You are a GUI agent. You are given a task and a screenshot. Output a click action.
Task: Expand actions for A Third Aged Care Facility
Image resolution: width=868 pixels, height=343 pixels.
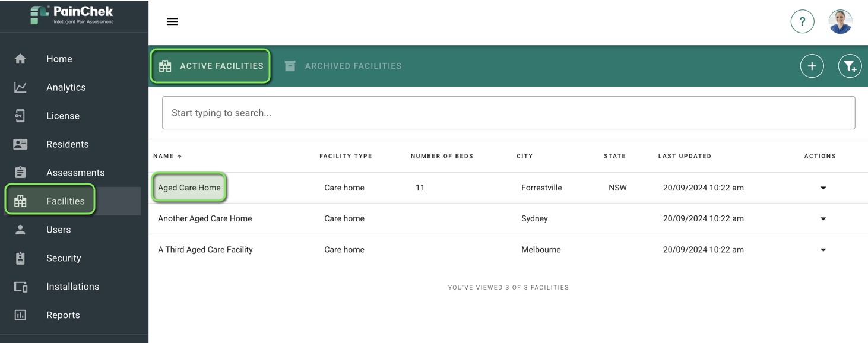pos(823,250)
